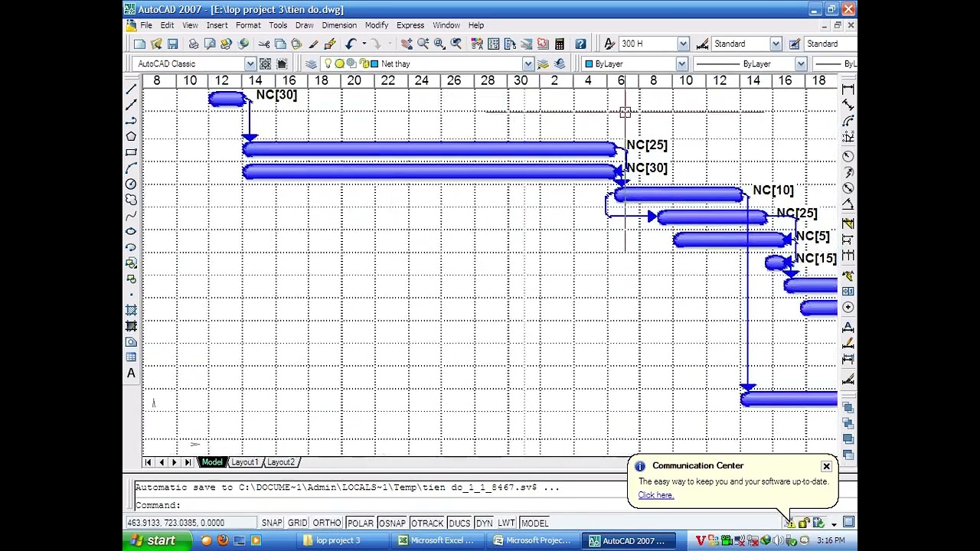Click the Save icon
The width and height of the screenshot is (980, 551).
pos(172,44)
